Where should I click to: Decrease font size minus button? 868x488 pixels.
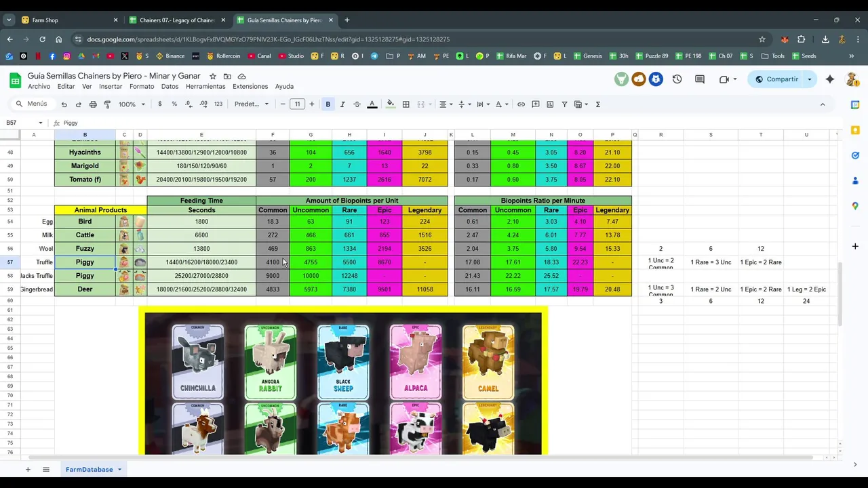point(283,104)
